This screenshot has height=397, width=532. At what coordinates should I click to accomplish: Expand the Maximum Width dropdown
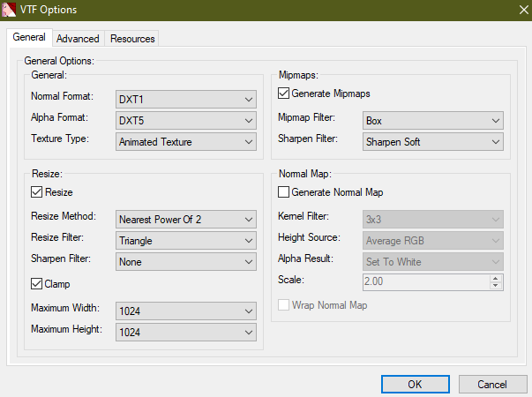point(186,310)
